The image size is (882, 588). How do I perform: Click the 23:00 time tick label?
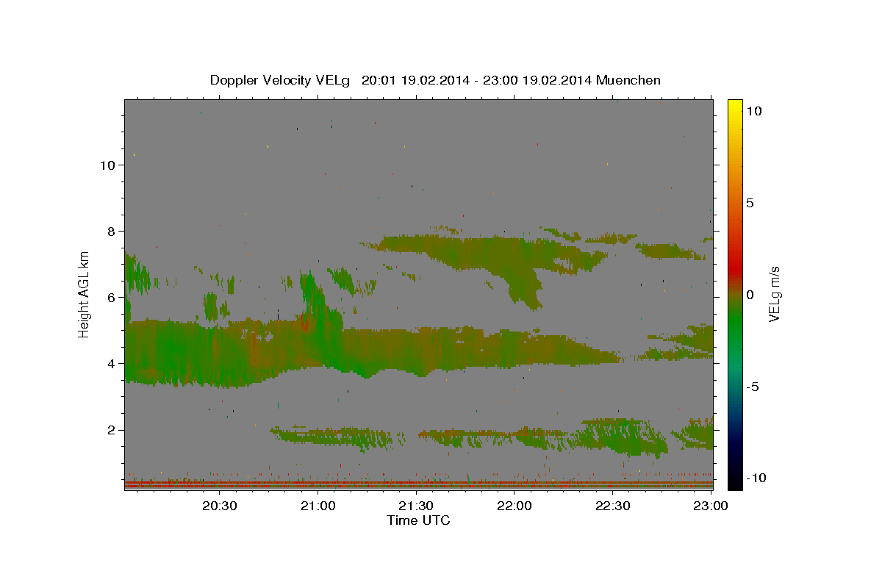click(710, 506)
